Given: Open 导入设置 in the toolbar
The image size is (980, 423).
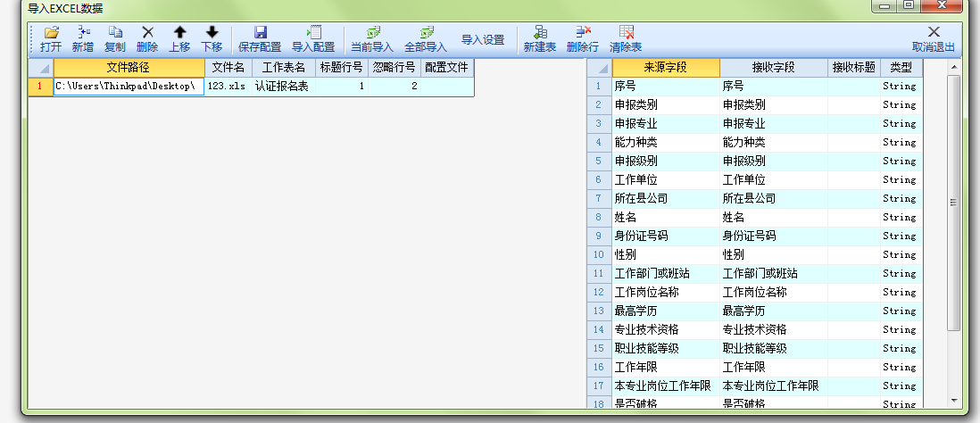Looking at the screenshot, I should 483,40.
